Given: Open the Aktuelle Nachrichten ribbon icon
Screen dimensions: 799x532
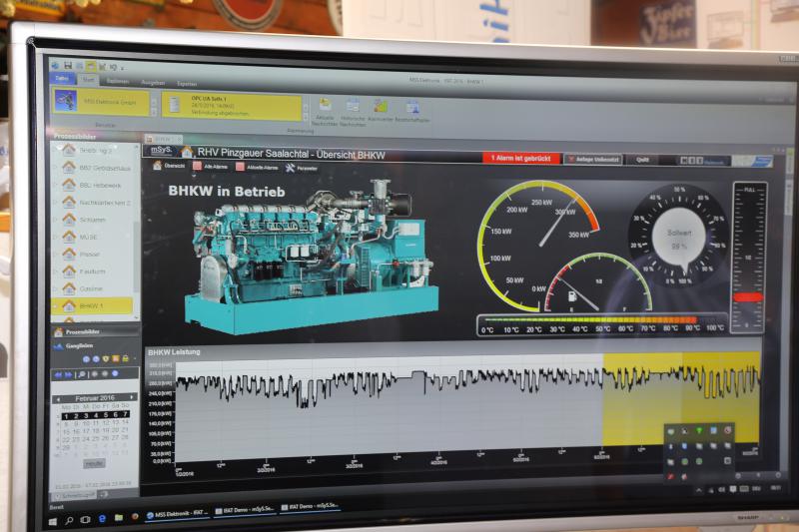Looking at the screenshot, I should tap(325, 105).
